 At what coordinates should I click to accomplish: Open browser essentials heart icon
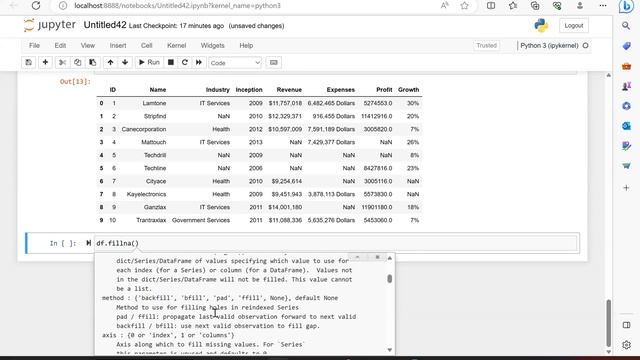tap(557, 5)
